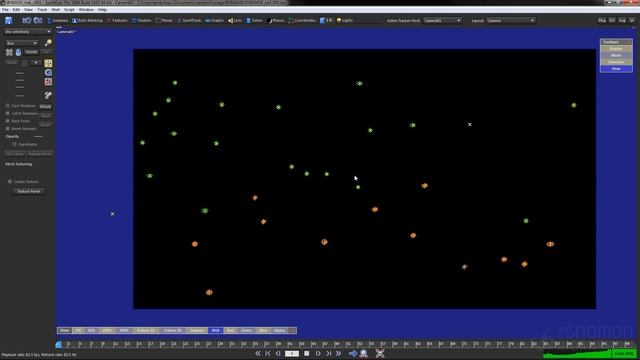Open the Box mesh type dropdown
Viewport: 640px width, 360px height.
click(22, 43)
